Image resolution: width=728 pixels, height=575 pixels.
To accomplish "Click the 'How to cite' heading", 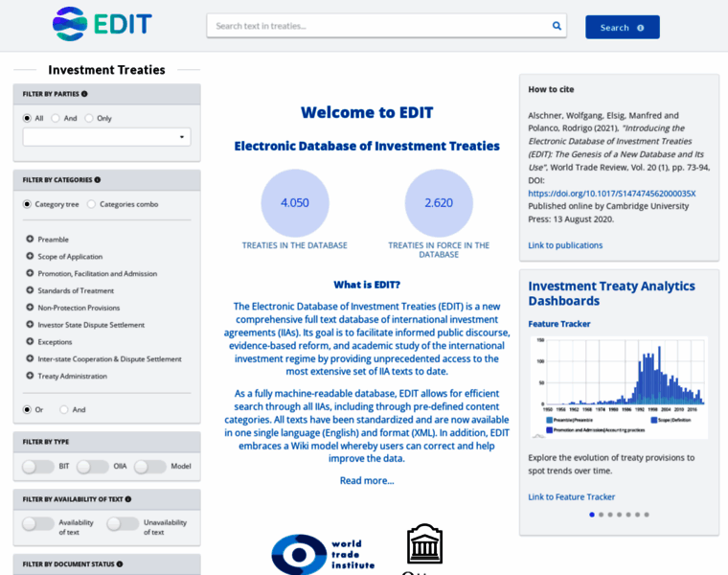I will click(x=551, y=89).
